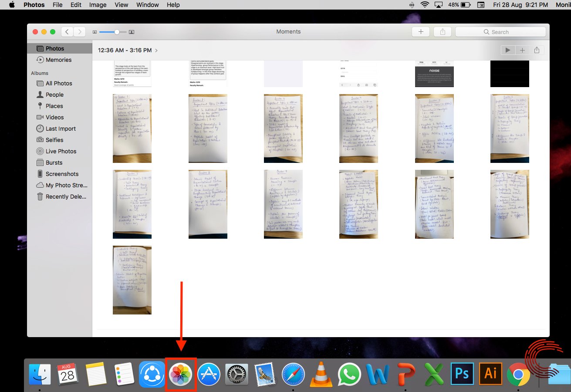571x392 pixels.
Task: Open Illustrator from the Dock
Action: point(490,375)
